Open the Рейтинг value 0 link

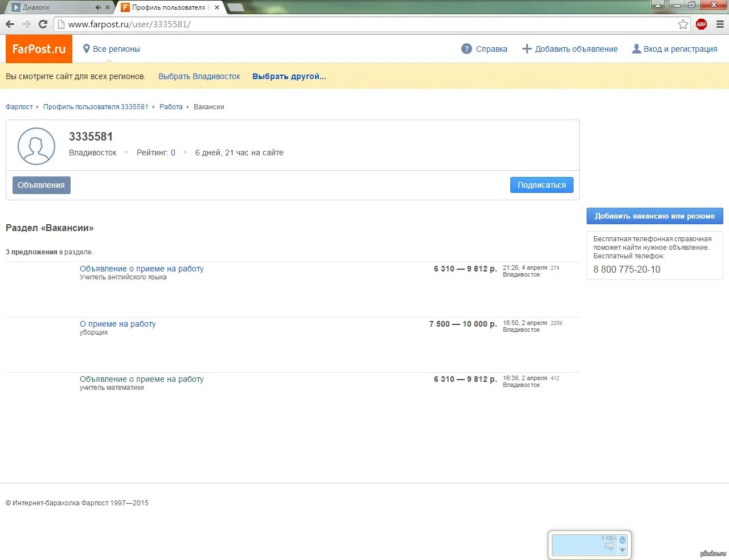pos(173,153)
